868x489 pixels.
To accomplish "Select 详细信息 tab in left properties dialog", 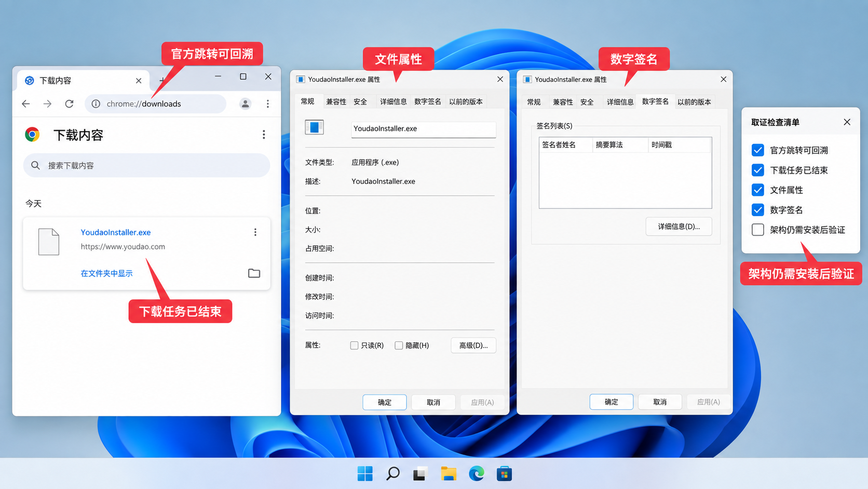I will tap(394, 102).
